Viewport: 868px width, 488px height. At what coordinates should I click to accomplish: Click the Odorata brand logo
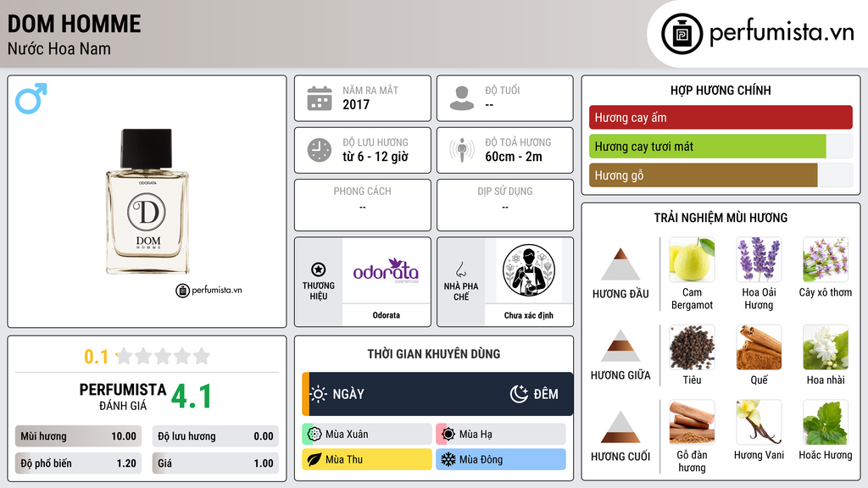tap(386, 270)
